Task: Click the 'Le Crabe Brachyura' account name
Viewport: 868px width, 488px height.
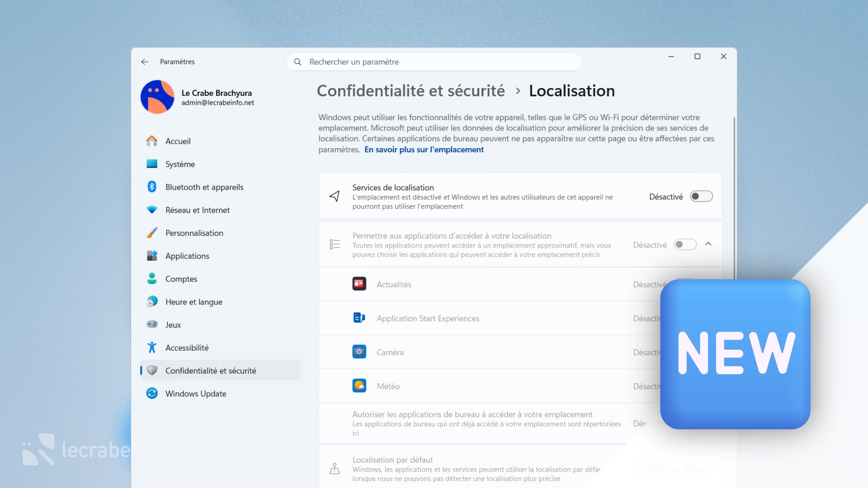Action: [x=217, y=93]
